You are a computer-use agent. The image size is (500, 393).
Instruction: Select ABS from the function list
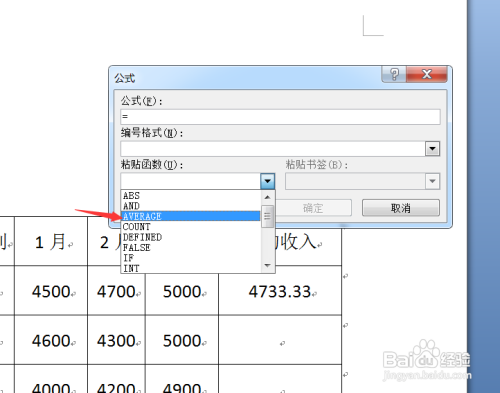tap(191, 196)
